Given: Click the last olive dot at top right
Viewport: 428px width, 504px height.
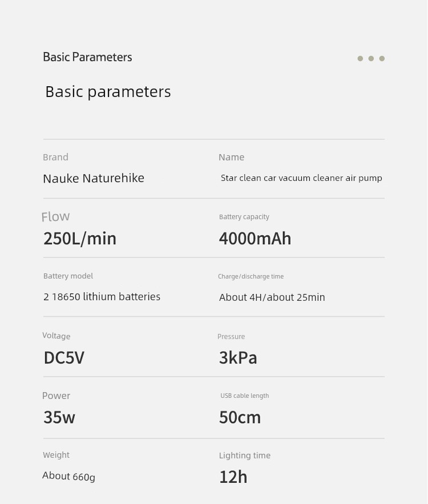Looking at the screenshot, I should [382, 58].
